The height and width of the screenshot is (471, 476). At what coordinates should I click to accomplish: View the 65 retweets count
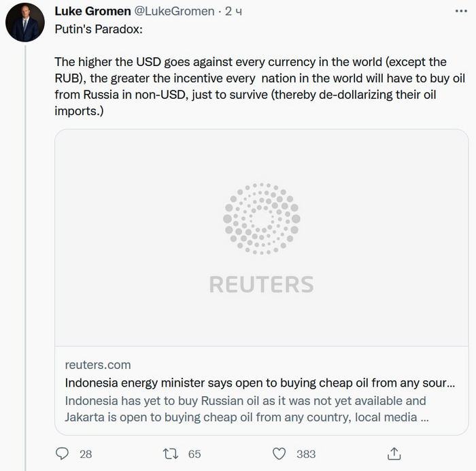pos(194,454)
